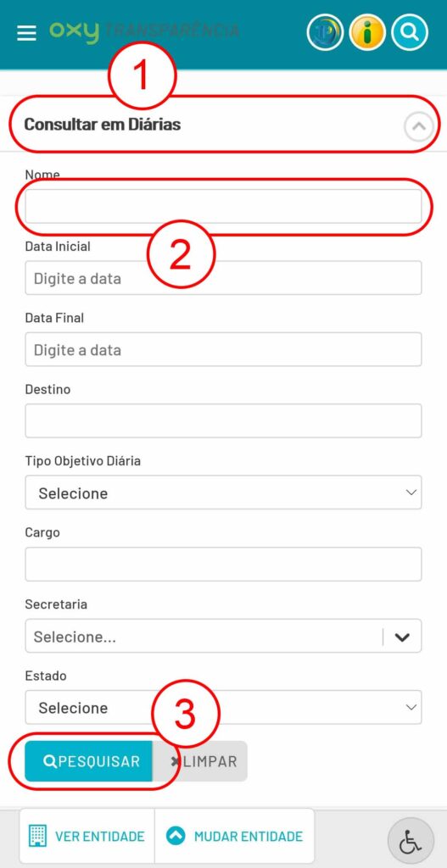The width and height of the screenshot is (447, 868).
Task: Click the Limpar button
Action: pos(200,761)
